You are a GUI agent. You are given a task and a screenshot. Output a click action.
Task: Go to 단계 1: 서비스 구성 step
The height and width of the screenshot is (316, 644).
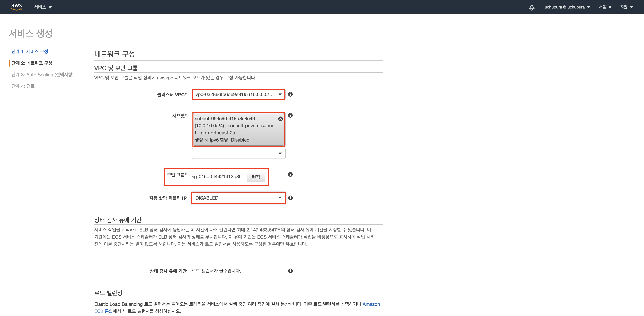[30, 51]
